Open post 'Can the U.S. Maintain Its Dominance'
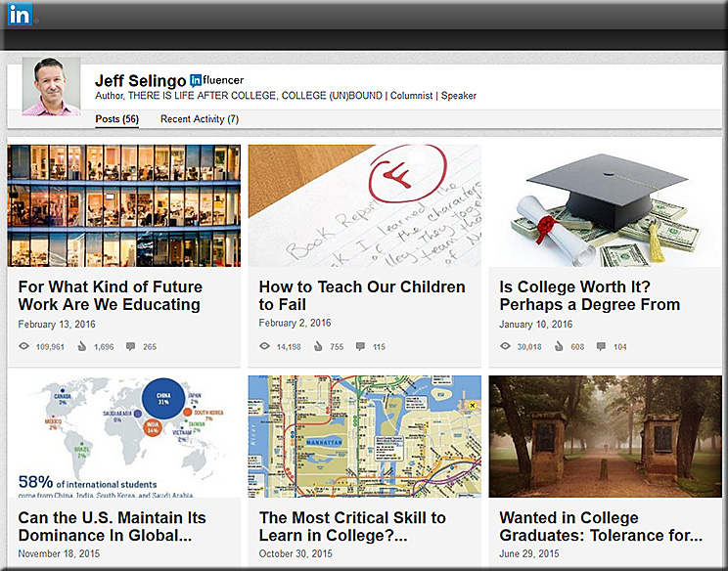728x571 pixels. tap(112, 526)
